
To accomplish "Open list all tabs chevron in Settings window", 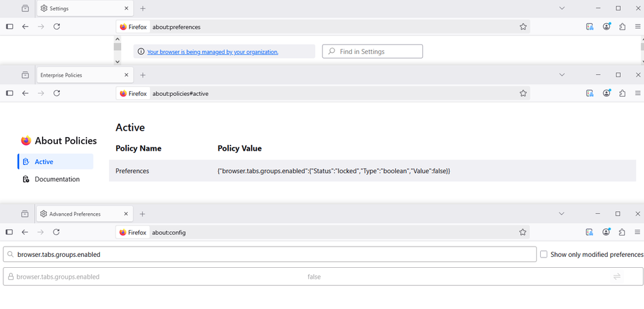I will click(x=561, y=8).
